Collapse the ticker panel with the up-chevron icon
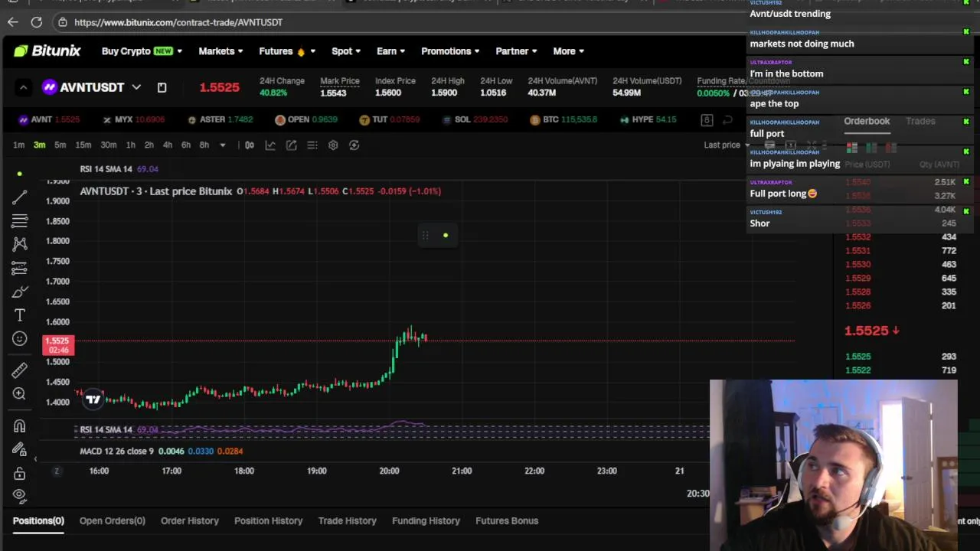980x551 pixels. click(x=23, y=87)
